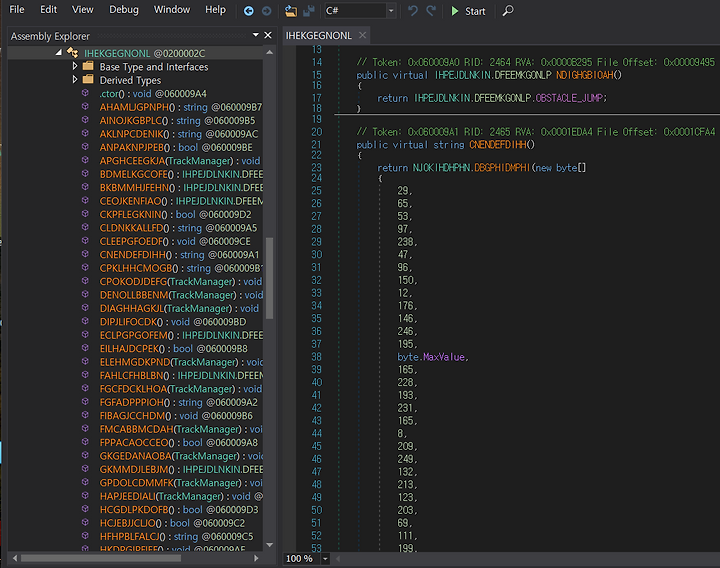This screenshot has height=568, width=720.
Task: Select DIAGHHAGKJL(TrackManager) method
Action: click(179, 309)
